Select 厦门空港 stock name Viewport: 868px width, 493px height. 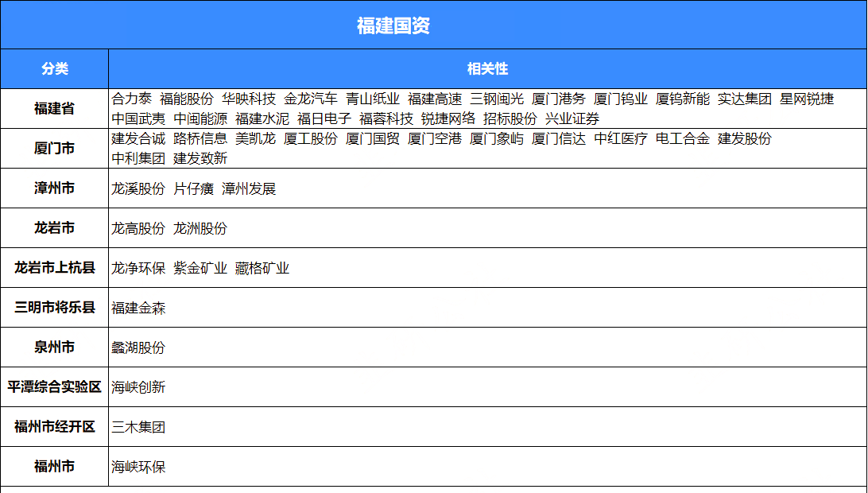pos(435,138)
